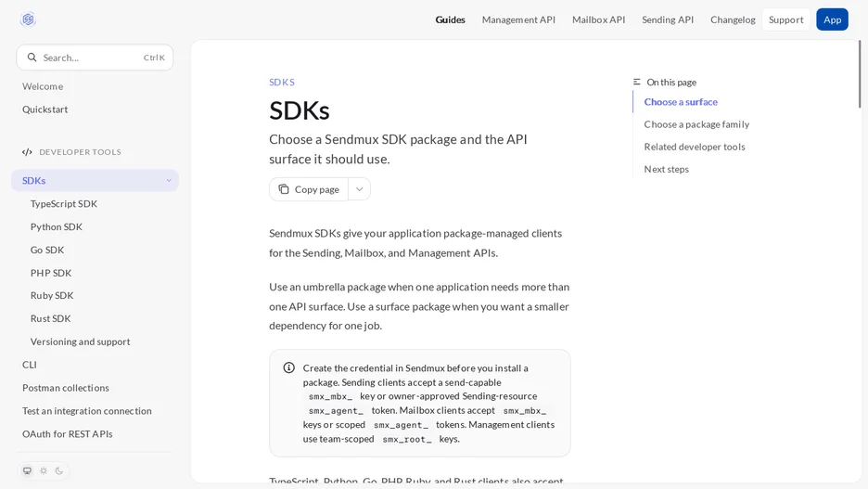Open the PHP SDK page
Viewport: 868px width, 489px height.
(51, 273)
